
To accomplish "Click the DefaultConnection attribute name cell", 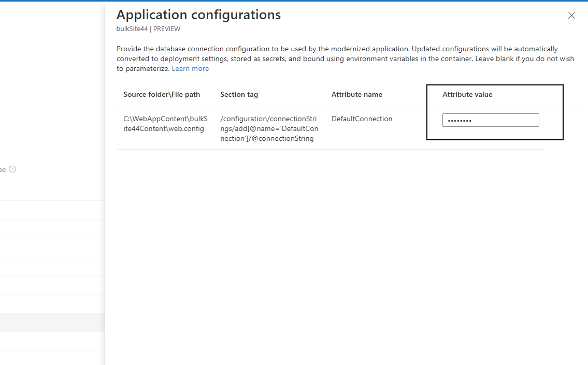I will click(362, 119).
